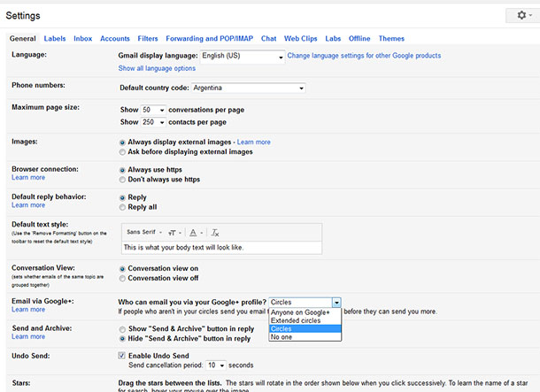Click Change language settings for other Google products

pyautogui.click(x=364, y=56)
